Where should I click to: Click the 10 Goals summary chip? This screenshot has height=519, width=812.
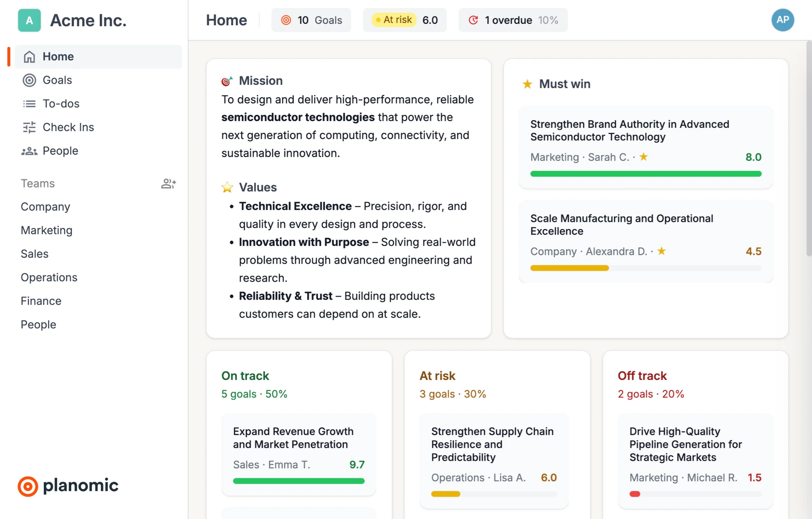311,20
